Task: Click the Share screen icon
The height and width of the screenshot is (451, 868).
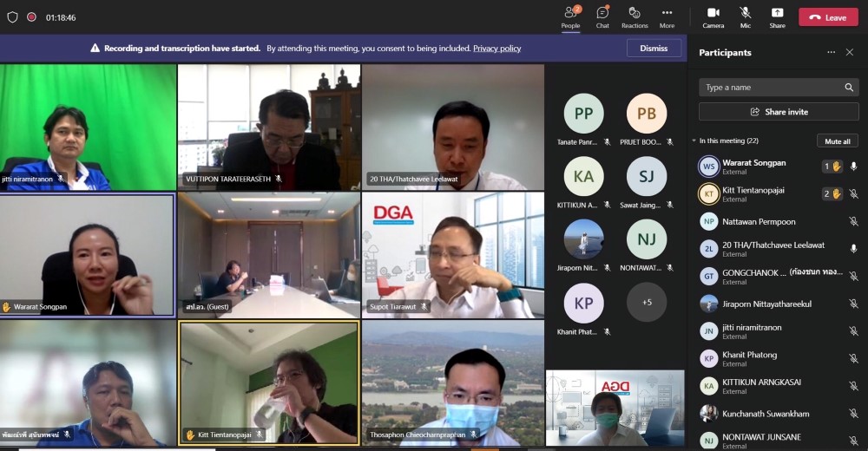Action: click(777, 16)
